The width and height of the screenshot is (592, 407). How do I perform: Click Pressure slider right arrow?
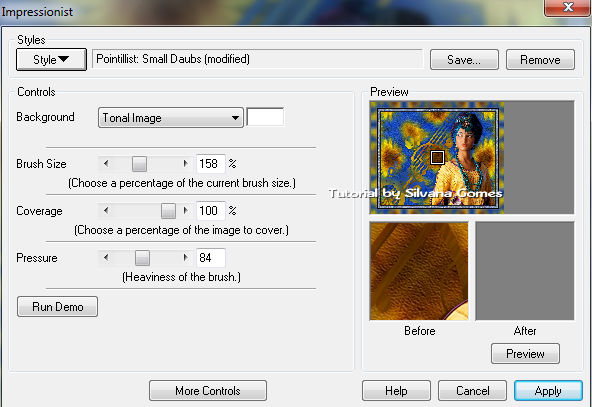185,257
